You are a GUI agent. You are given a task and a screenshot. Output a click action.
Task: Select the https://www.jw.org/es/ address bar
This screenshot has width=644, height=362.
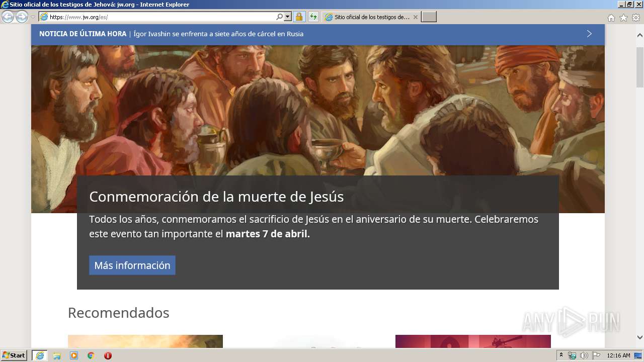point(162,17)
